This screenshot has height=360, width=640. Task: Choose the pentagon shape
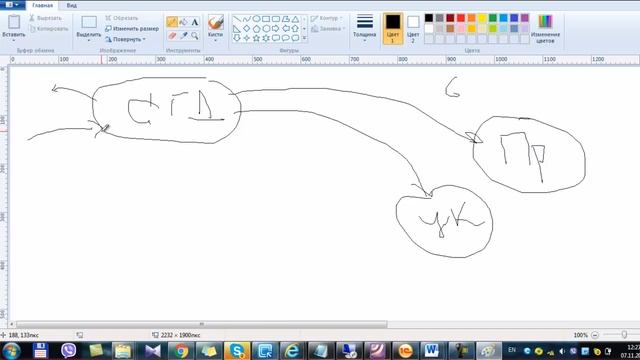tap(256, 29)
